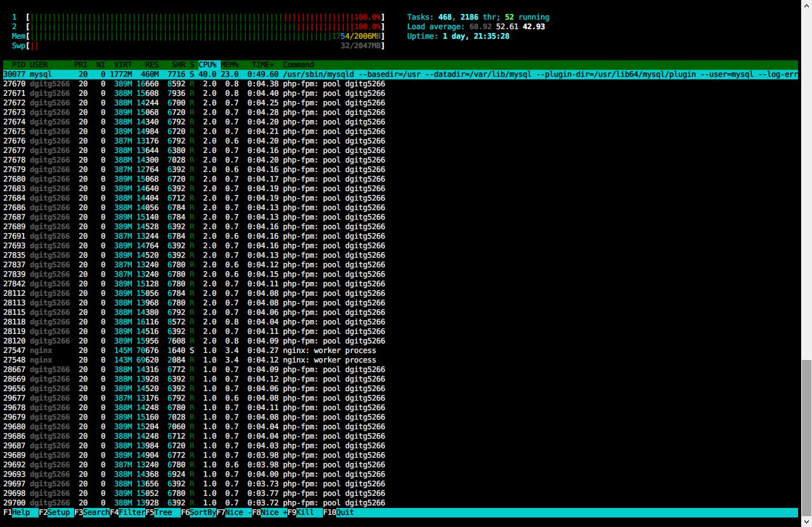Select php-fpm process with PID 28118
Viewport: 812px width, 527px height.
pyautogui.click(x=194, y=322)
